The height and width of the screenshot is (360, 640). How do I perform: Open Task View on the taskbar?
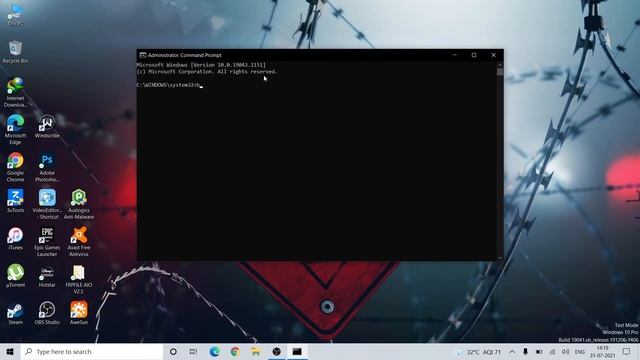click(x=193, y=351)
